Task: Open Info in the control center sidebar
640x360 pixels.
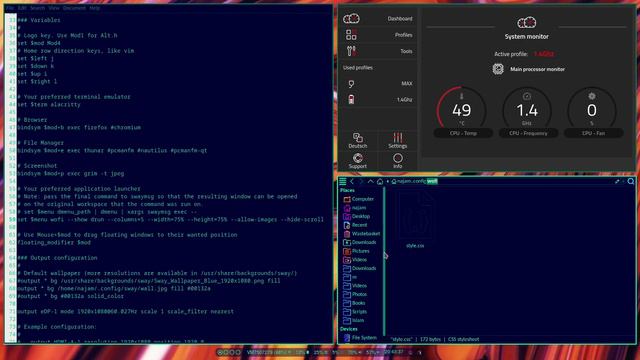Action: tap(398, 161)
